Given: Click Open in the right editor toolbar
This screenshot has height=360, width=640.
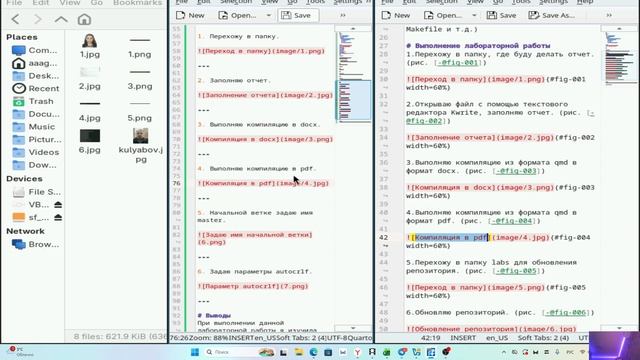Looking at the screenshot, I should [444, 16].
